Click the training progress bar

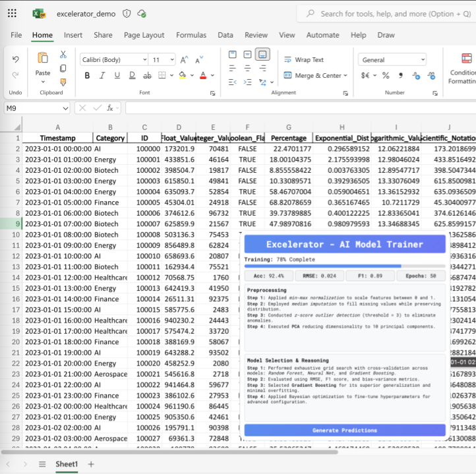[345, 266]
